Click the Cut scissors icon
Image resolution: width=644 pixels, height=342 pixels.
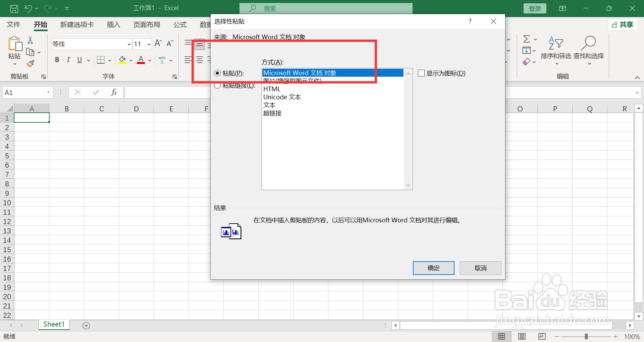click(30, 40)
